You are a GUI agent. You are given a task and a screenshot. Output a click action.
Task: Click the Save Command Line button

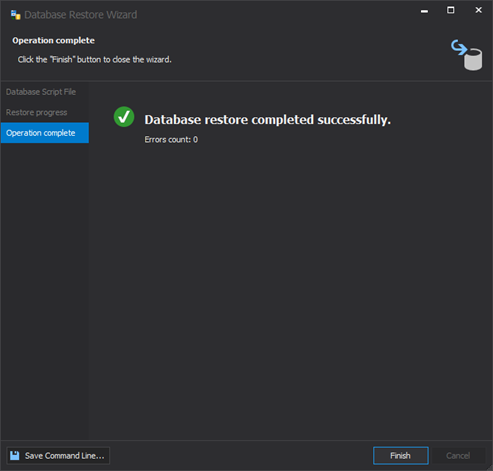pyautogui.click(x=58, y=455)
